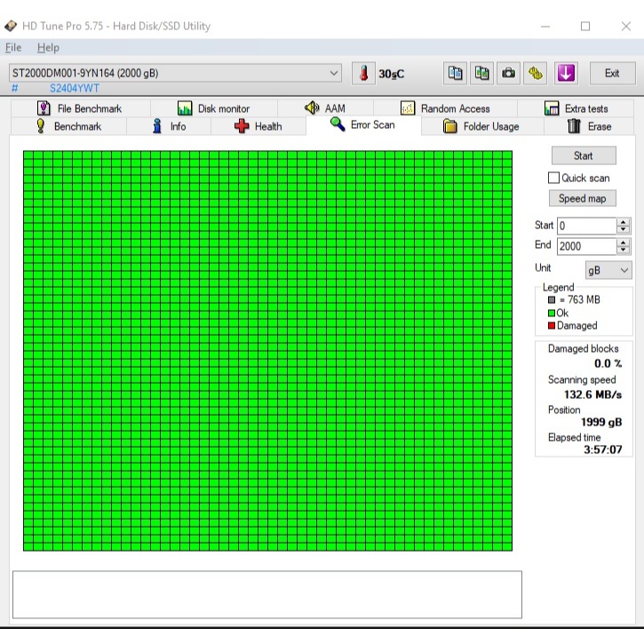644x644 pixels.
Task: Enable the Quick scan checkbox
Action: point(554,178)
